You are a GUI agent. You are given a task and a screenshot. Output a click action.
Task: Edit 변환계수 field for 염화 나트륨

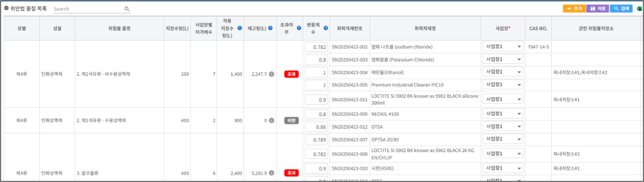tap(316, 47)
